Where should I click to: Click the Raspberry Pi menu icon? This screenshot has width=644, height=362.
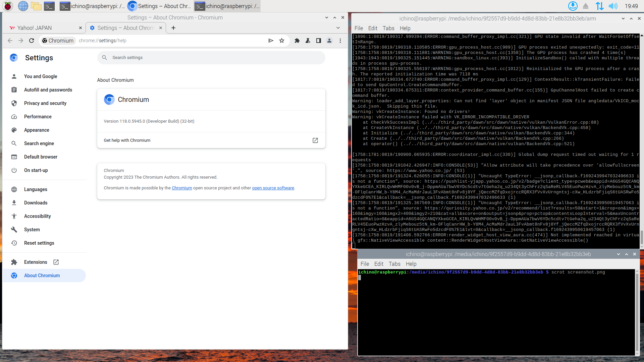tap(8, 6)
